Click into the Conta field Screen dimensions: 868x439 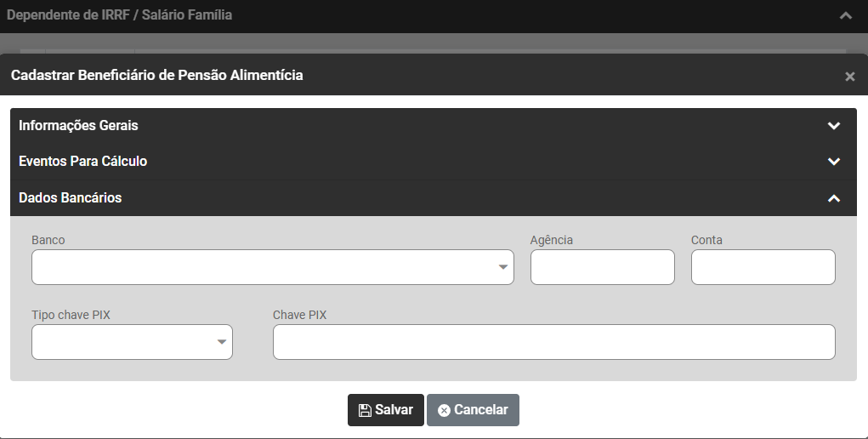(763, 267)
